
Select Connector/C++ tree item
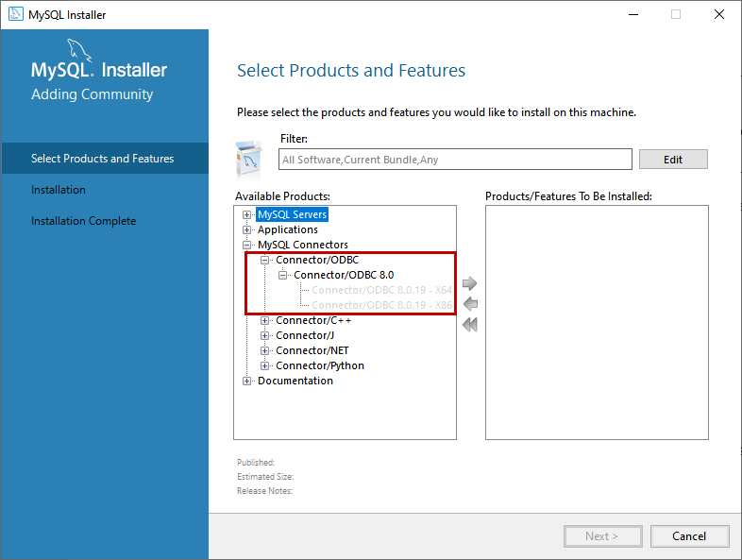pyautogui.click(x=313, y=320)
